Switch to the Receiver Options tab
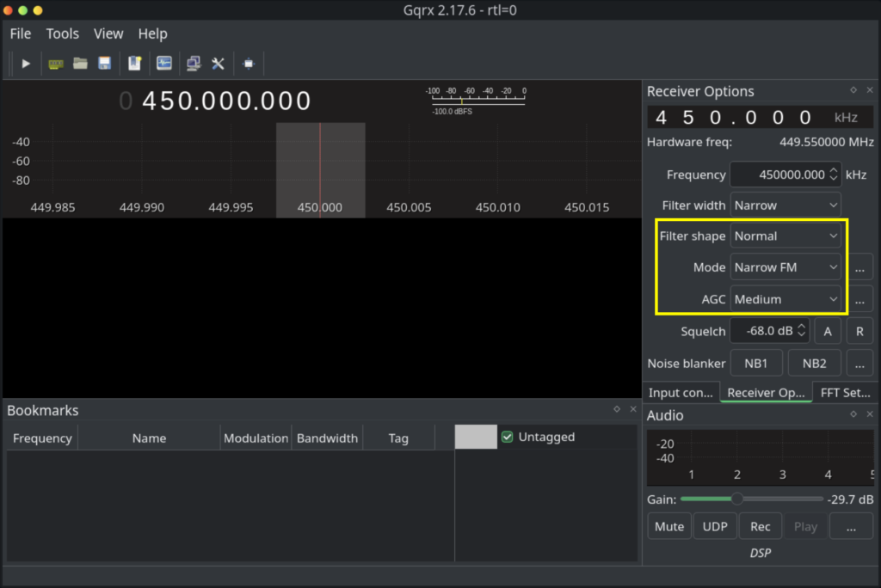The image size is (881, 588). 766,393
